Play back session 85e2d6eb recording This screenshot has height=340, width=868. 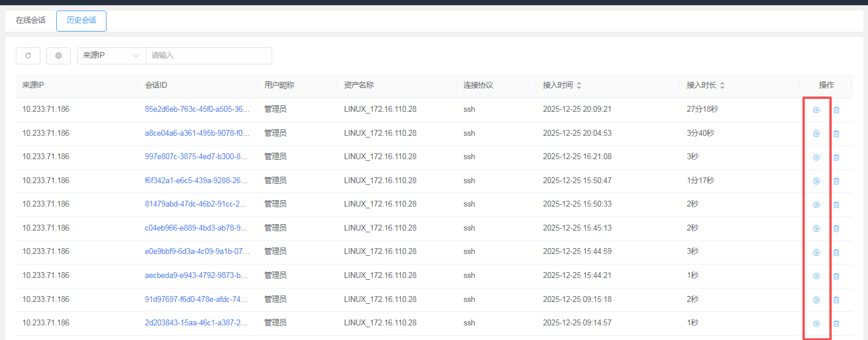[x=816, y=110]
